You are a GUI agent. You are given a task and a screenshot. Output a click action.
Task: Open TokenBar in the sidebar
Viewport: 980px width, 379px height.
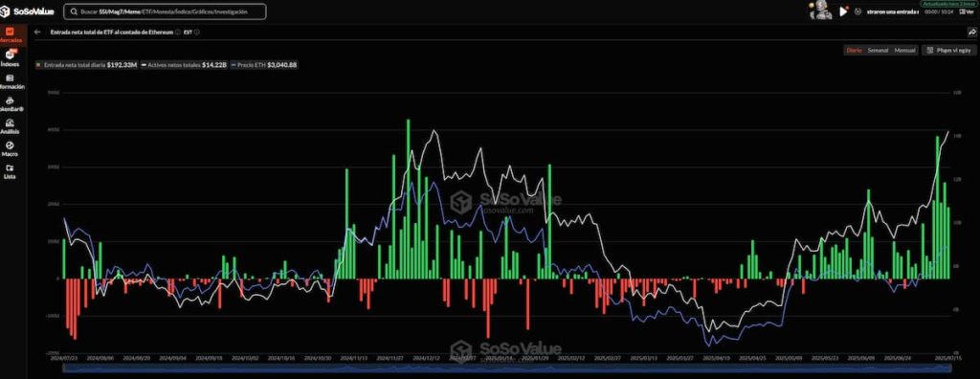[11, 104]
